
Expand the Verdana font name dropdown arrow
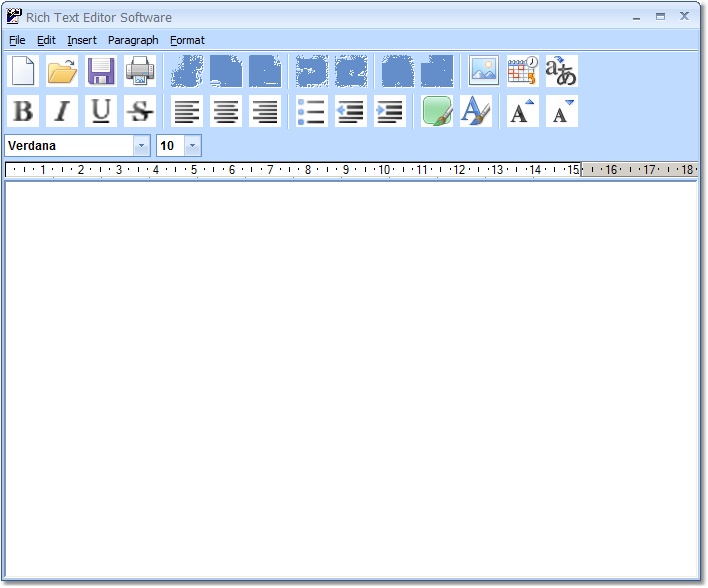(x=141, y=145)
